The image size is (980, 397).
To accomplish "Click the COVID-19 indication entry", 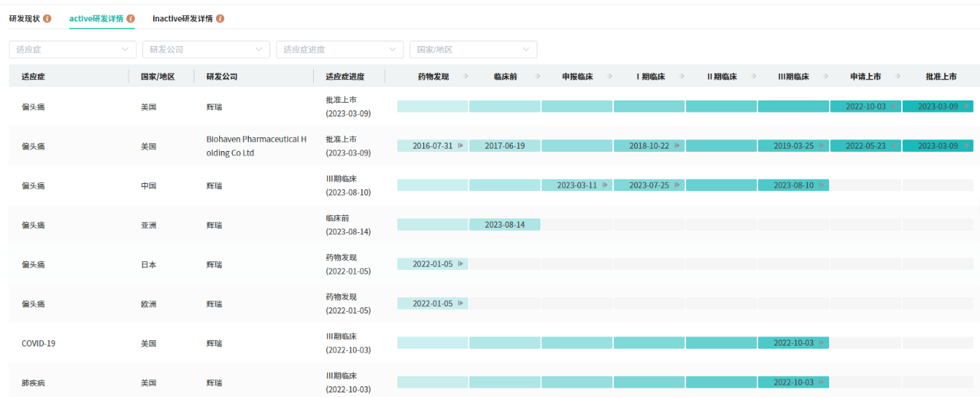I will coord(38,343).
